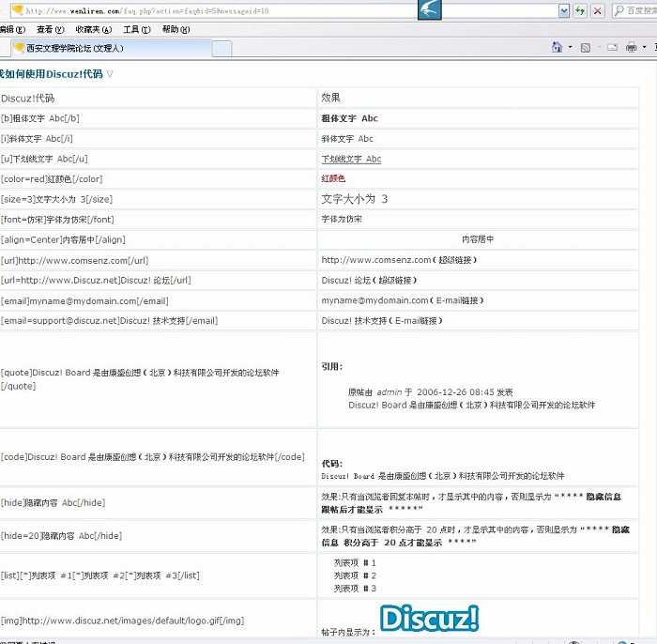657x644 pixels.
Task: Click the green Refresh button
Action: point(580,11)
